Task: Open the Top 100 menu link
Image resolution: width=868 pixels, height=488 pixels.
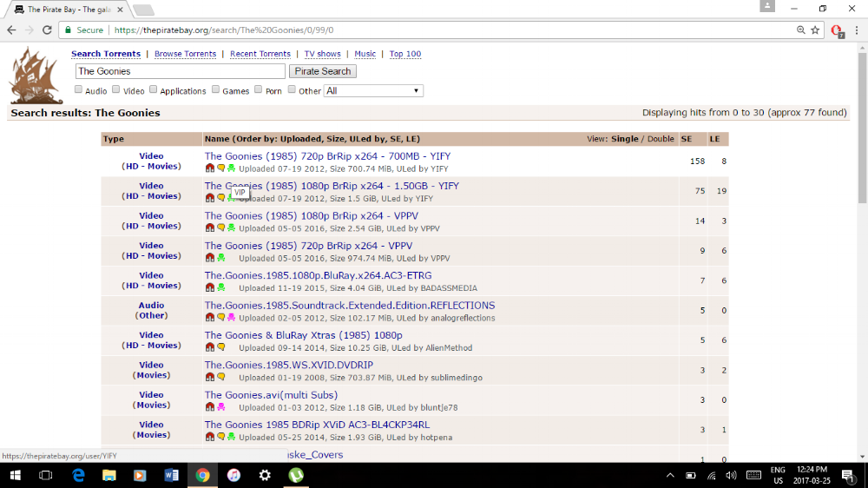Action: point(405,54)
